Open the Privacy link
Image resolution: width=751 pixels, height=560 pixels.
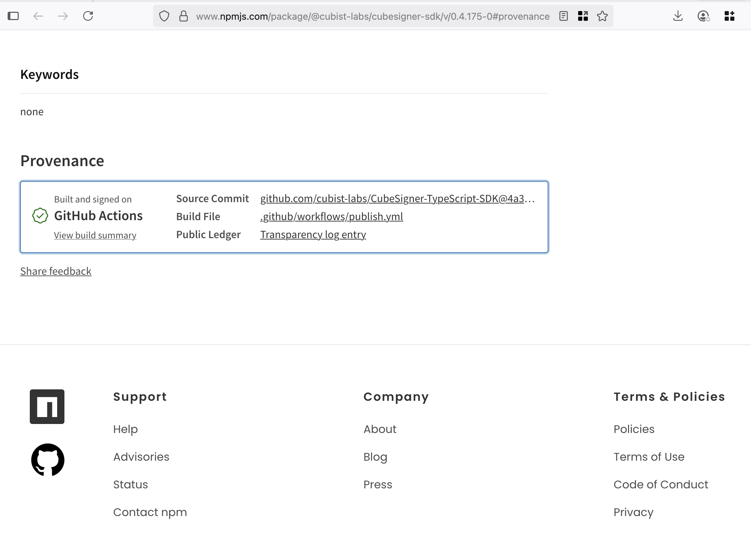pyautogui.click(x=634, y=512)
